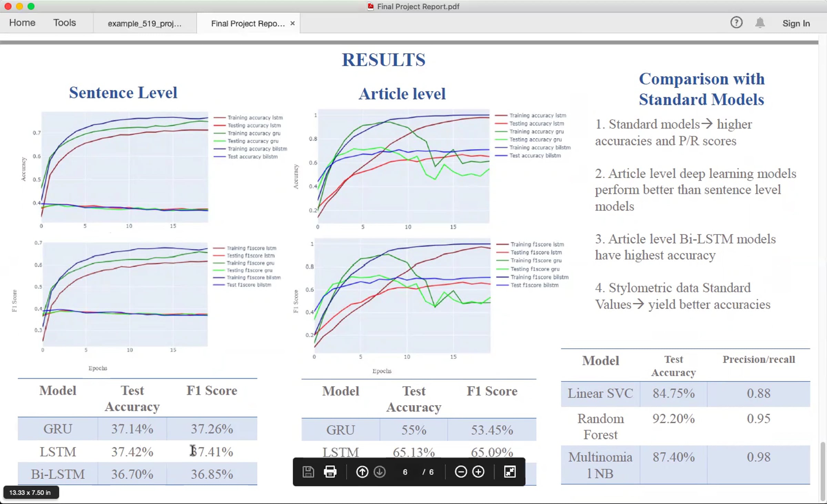This screenshot has width=827, height=504.
Task: Click the print icon in floating toolbar
Action: [330, 472]
